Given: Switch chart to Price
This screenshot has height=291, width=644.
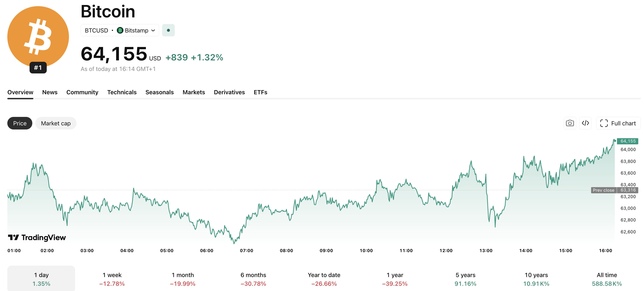Looking at the screenshot, I should tap(20, 123).
